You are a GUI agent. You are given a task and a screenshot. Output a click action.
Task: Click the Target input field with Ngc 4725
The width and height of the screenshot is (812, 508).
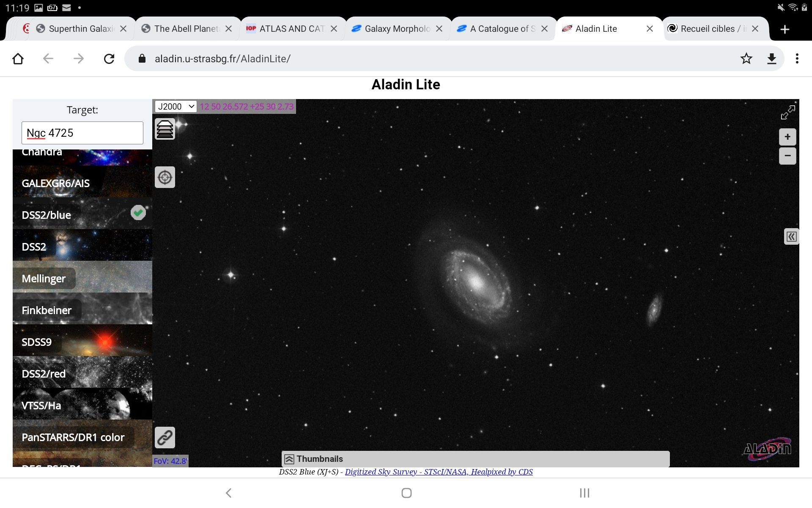82,133
